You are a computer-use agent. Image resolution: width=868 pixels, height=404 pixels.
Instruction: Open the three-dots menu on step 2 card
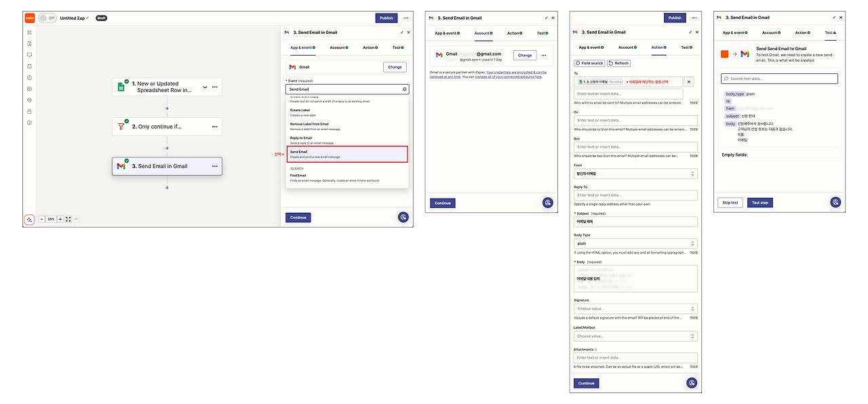point(215,126)
